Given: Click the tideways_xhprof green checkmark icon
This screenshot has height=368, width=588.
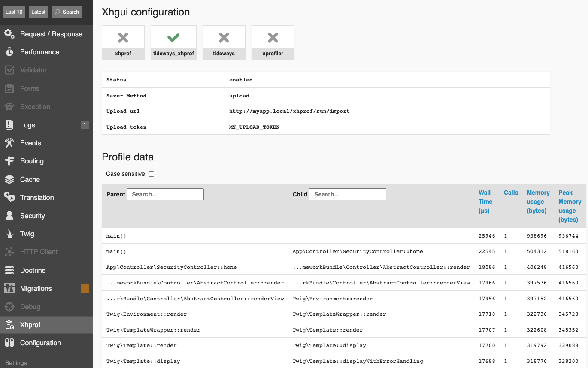Looking at the screenshot, I should click(173, 38).
